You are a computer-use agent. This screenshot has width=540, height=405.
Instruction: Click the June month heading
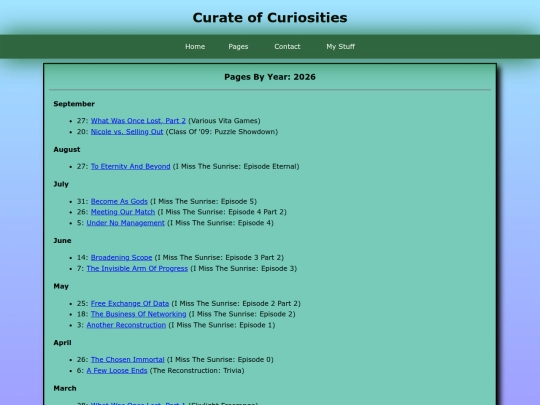(62, 241)
